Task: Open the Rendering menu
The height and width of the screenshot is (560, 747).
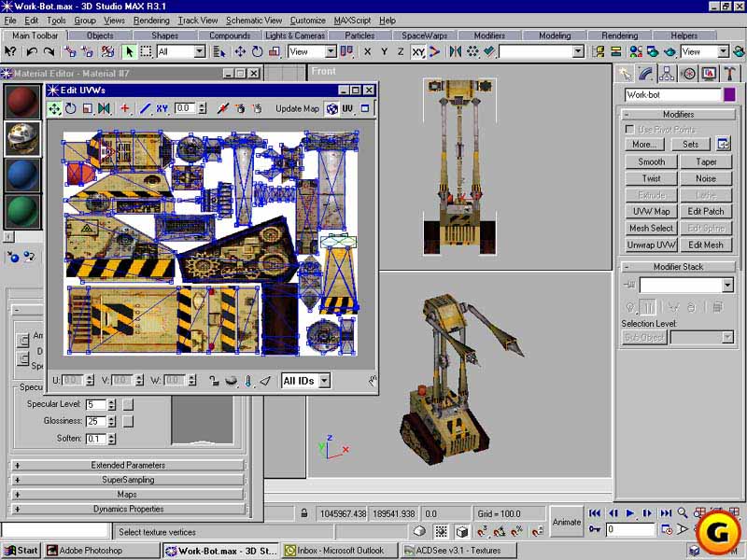Action: (x=151, y=21)
